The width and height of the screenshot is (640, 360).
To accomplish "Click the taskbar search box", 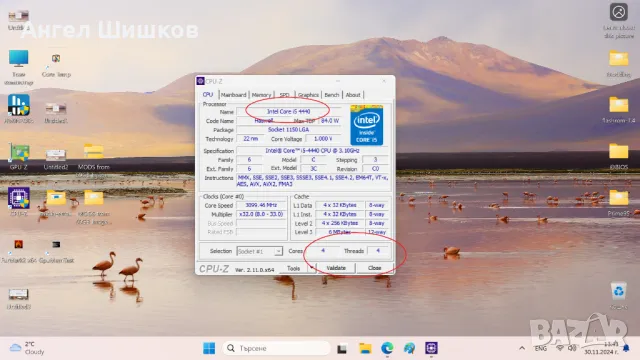I will [x=277, y=348].
